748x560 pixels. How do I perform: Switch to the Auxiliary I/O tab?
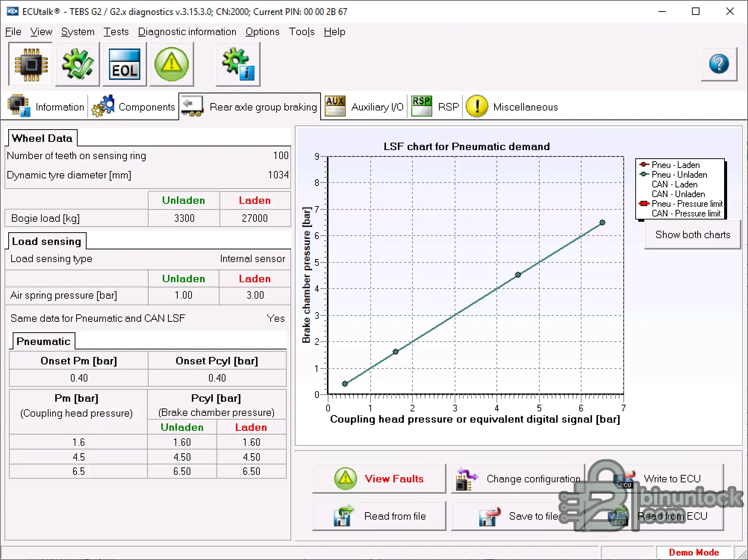[364, 106]
